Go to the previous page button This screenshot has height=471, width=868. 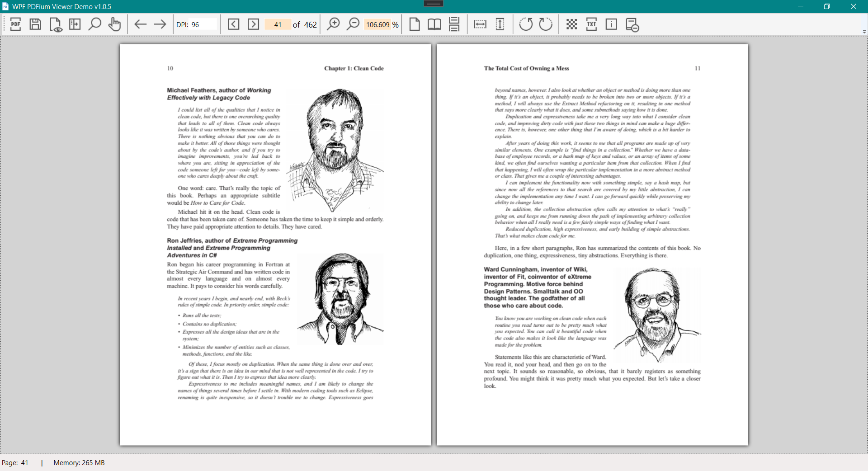tap(234, 24)
